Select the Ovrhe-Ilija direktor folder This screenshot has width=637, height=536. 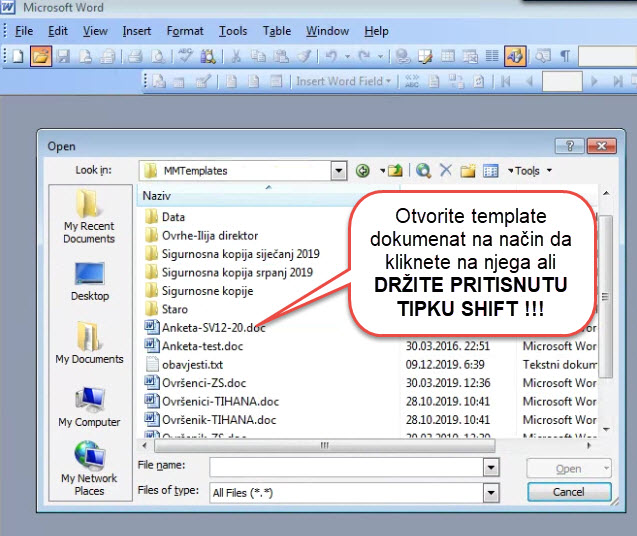click(202, 236)
